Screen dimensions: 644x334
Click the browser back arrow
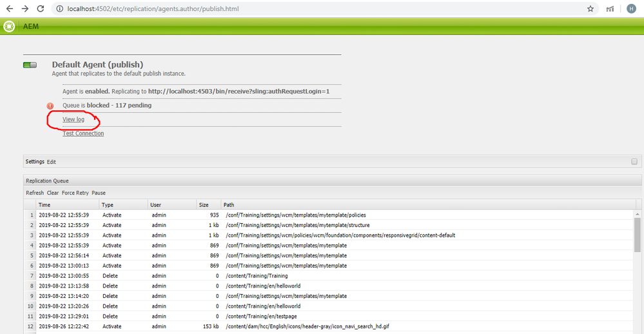(9, 9)
